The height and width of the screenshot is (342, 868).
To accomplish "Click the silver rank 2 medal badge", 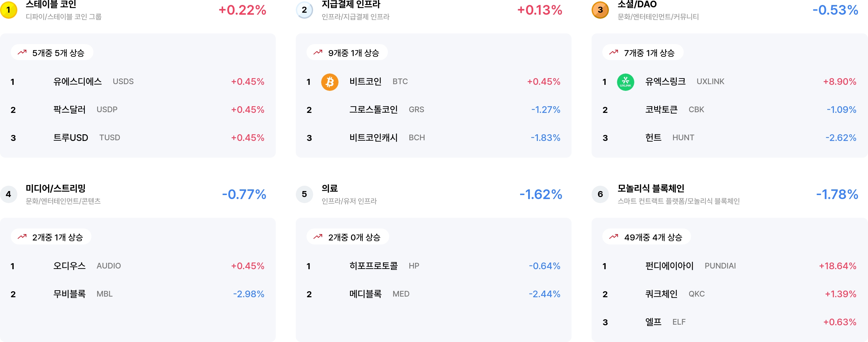I will click(x=304, y=10).
